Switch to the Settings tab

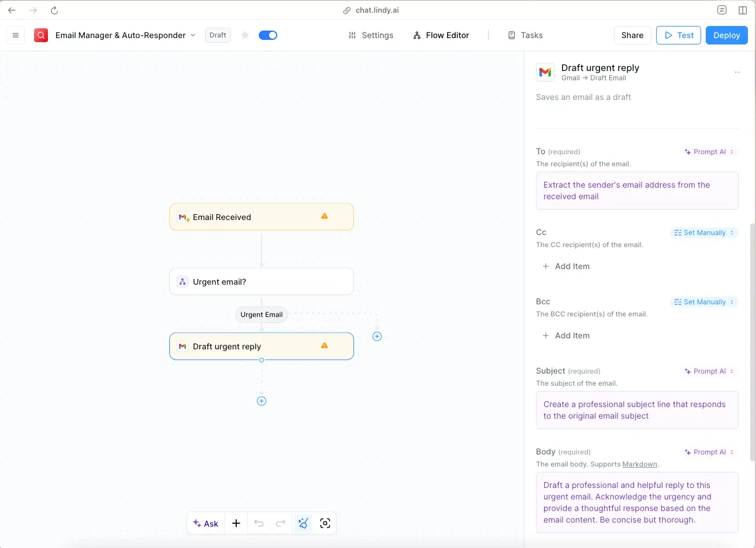point(371,35)
